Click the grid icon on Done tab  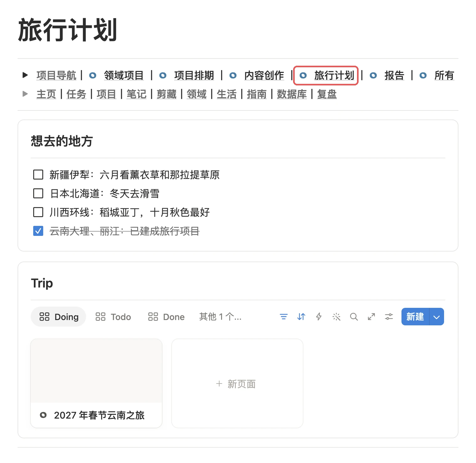coord(153,317)
